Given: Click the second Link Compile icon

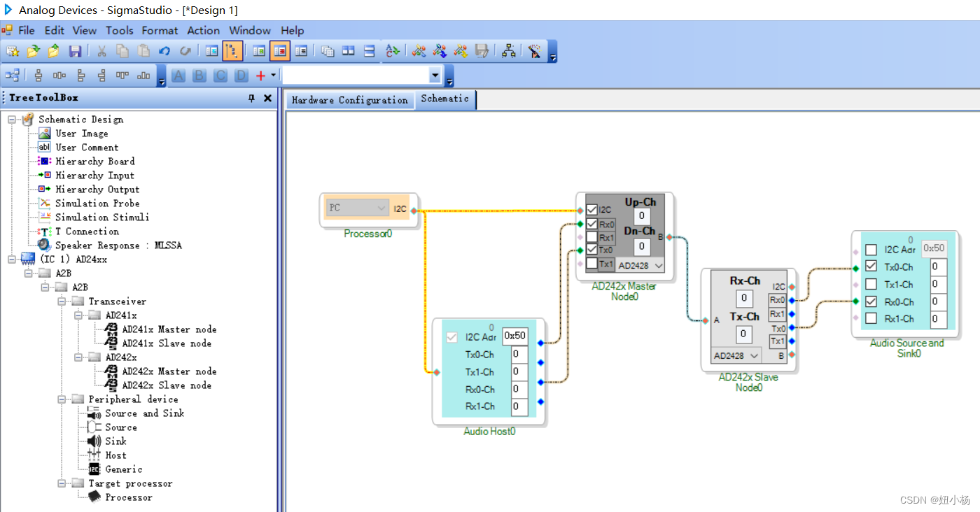Looking at the screenshot, I should pos(440,51).
